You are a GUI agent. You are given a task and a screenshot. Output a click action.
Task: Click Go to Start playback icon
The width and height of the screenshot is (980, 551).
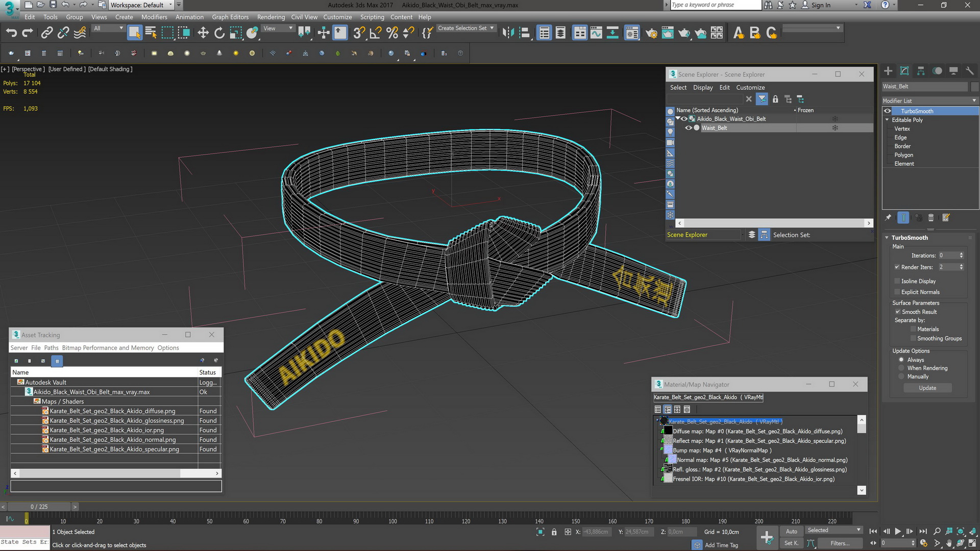click(x=873, y=532)
